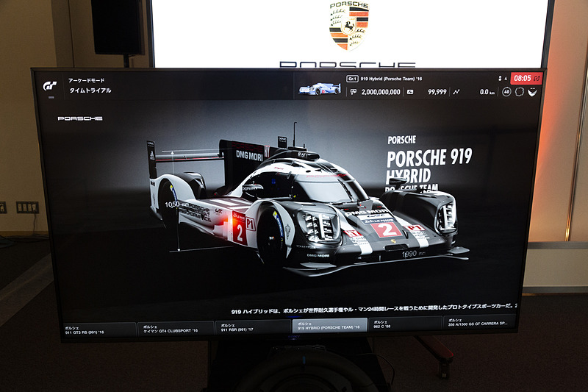Select the 911 RSR (991) '17 tab

coord(252,327)
